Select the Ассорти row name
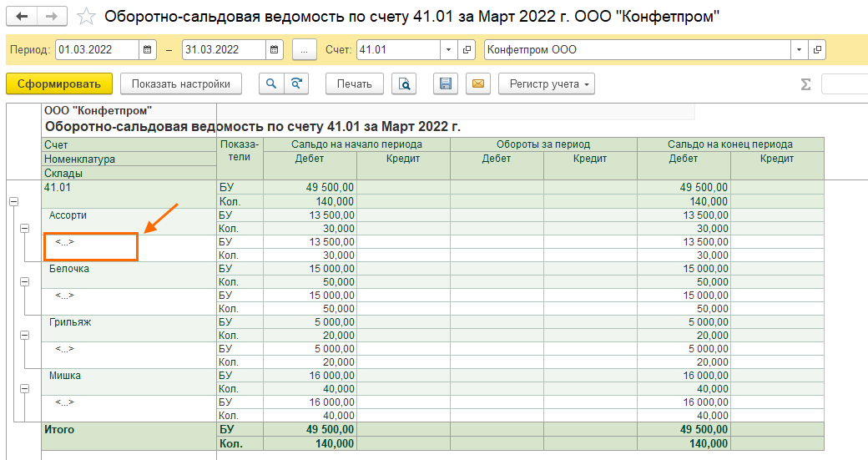This screenshot has height=460, width=868. click(x=68, y=215)
